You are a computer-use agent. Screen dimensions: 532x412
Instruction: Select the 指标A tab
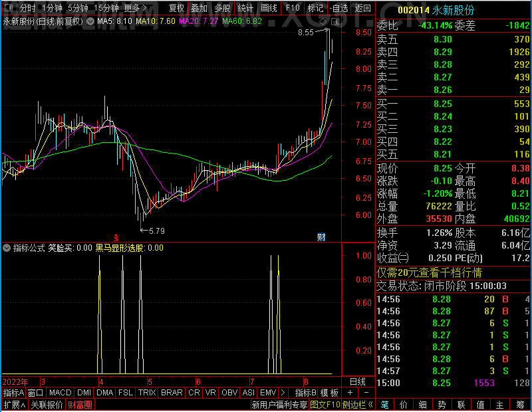[13, 393]
